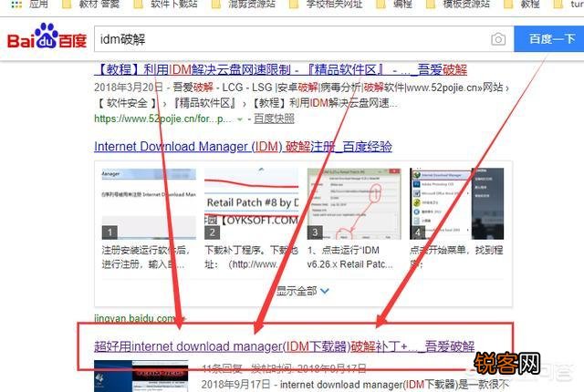This screenshot has height=392, width=584.
Task: Open step 1 thumbnail of the 百度经验 guide
Action: pos(149,204)
